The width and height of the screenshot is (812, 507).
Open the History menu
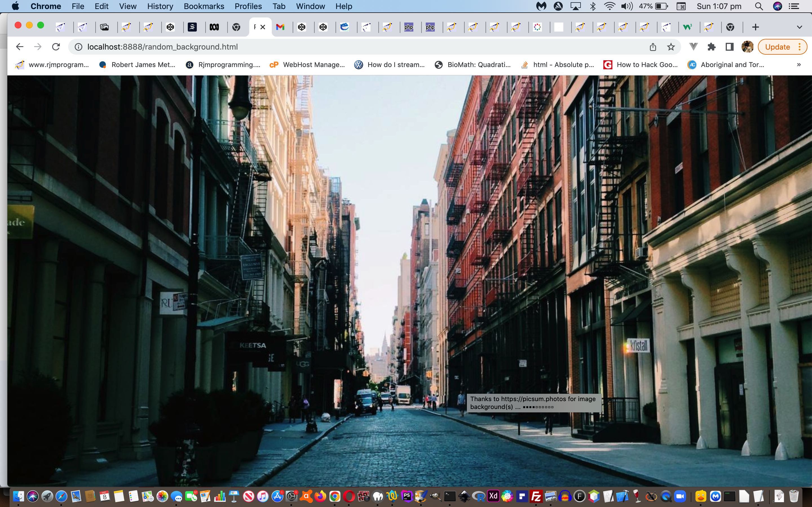point(160,6)
